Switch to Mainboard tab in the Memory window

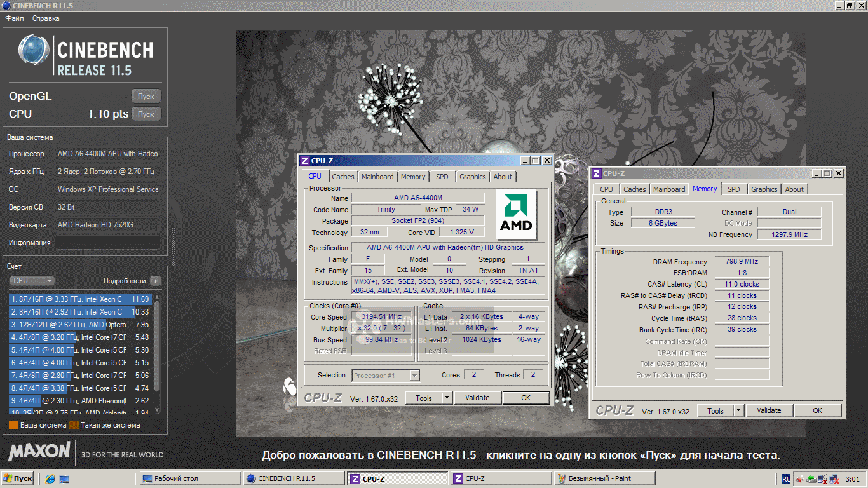coord(669,189)
